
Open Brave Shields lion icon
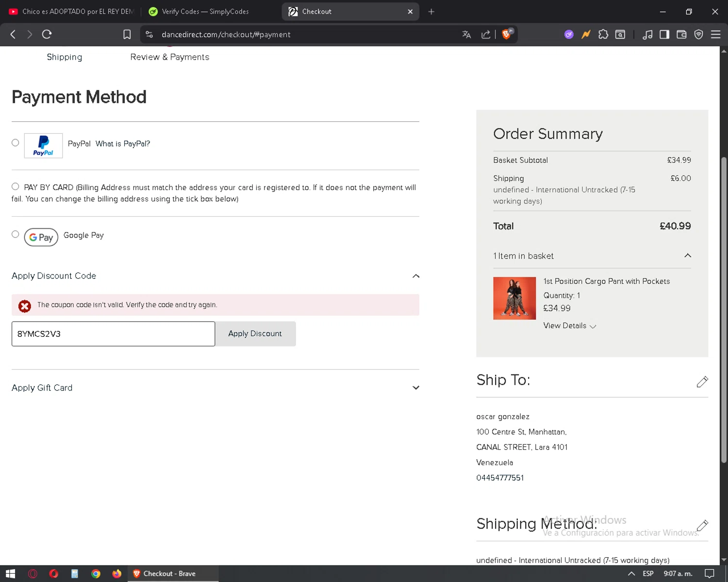[x=507, y=34]
